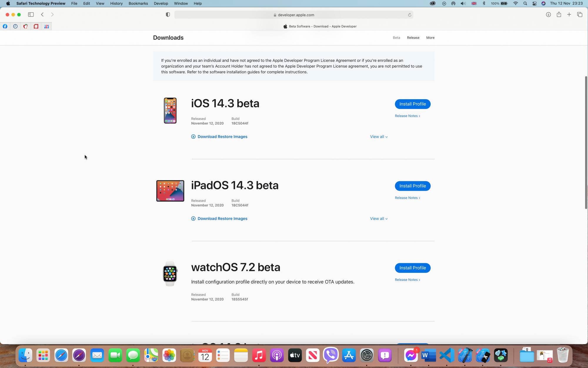Click the Share toolbar icon
The height and width of the screenshot is (368, 588).
click(x=559, y=14)
